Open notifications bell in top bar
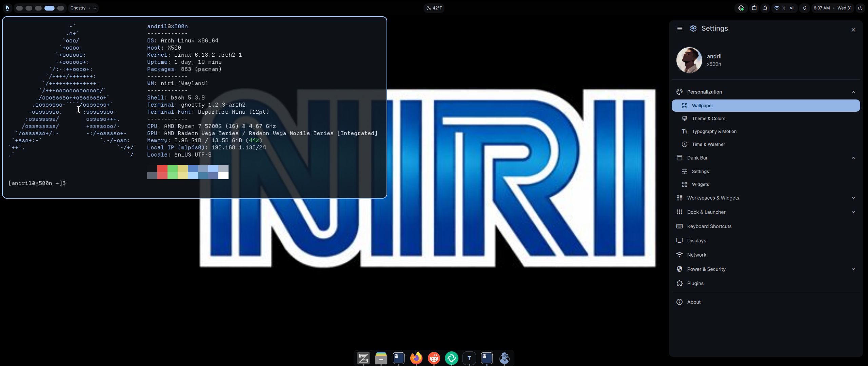Viewport: 868px width, 366px height. 765,8
